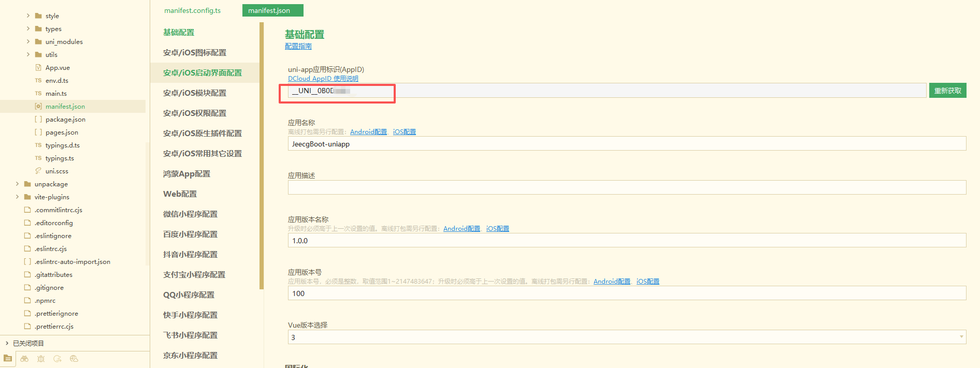
Task: Open the project explorer folder icon
Action: coord(8,359)
